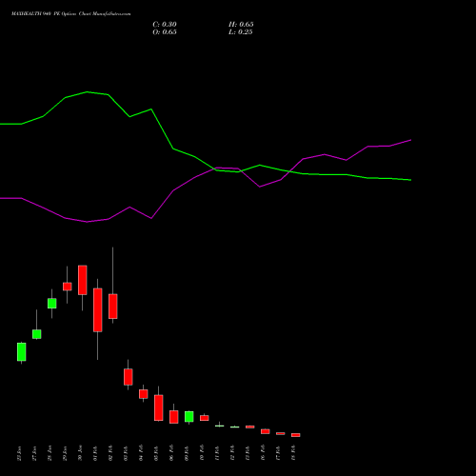The image size is (476, 476).
Task: Click the green candle above 23 Jan
Action: pyautogui.click(x=22, y=351)
